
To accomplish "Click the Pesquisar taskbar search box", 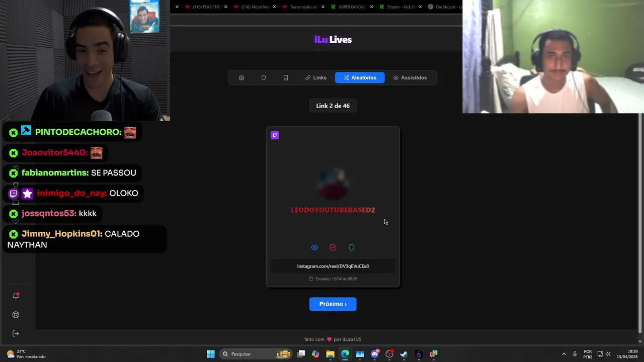I will click(257, 354).
